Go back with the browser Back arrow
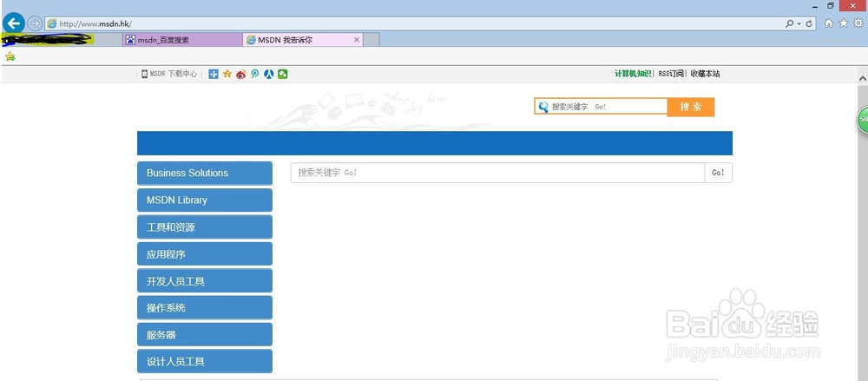Viewport: 868px width, 381px height. [x=14, y=23]
